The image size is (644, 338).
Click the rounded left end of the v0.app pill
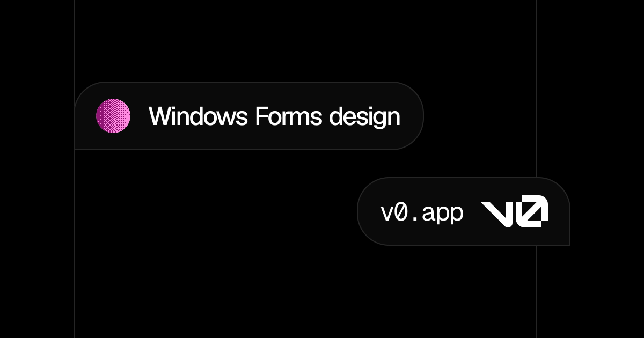click(370, 211)
